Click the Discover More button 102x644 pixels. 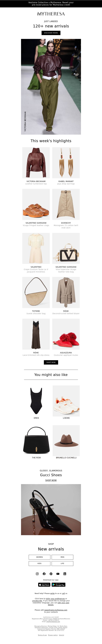51,33
